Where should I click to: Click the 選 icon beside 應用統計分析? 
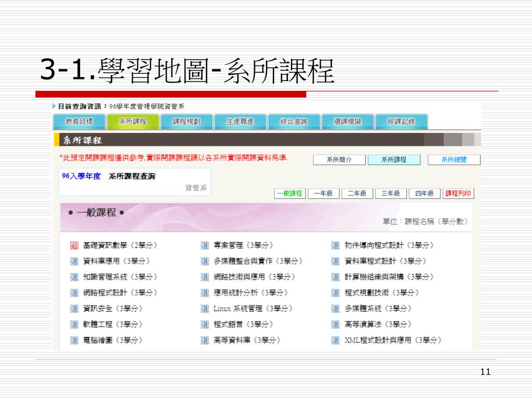[205, 293]
